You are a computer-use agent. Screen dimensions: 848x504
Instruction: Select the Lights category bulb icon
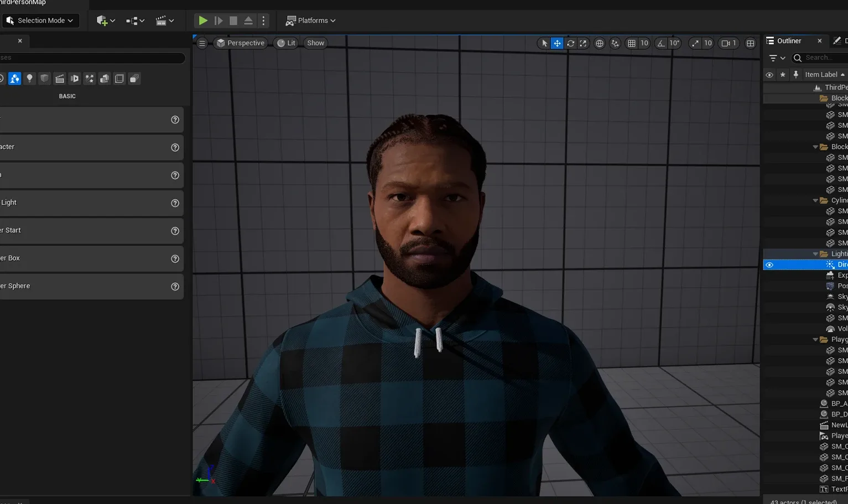30,79
